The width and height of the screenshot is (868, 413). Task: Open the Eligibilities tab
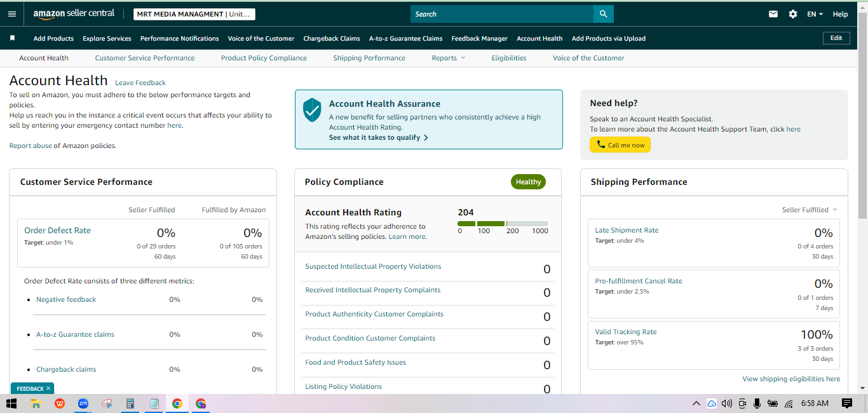[509, 58]
